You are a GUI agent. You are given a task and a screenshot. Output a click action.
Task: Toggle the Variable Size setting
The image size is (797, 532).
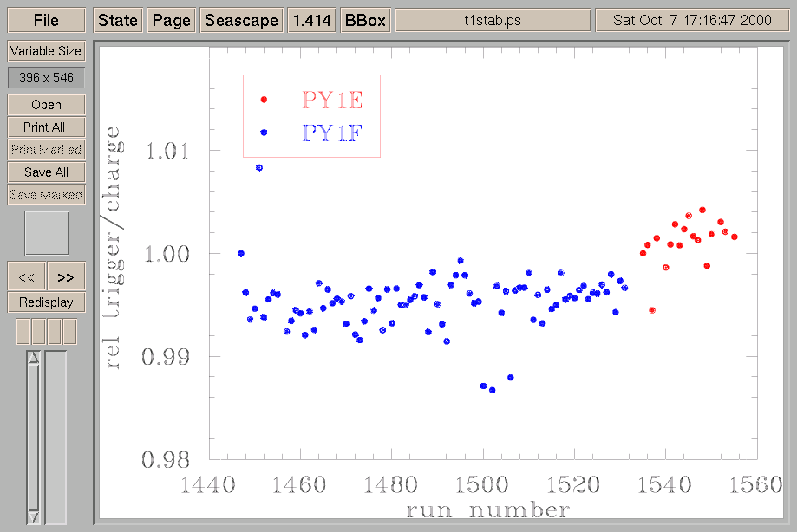(46, 51)
